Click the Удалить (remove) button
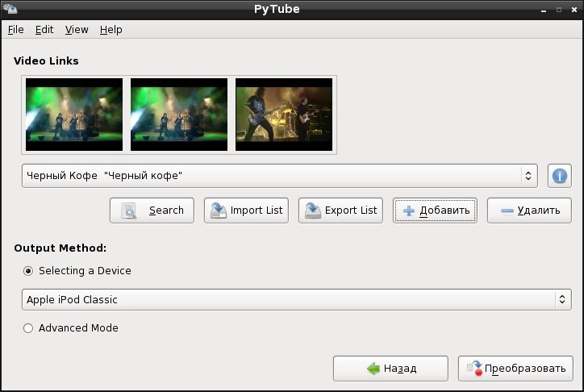The width and height of the screenshot is (584, 392). (x=529, y=211)
